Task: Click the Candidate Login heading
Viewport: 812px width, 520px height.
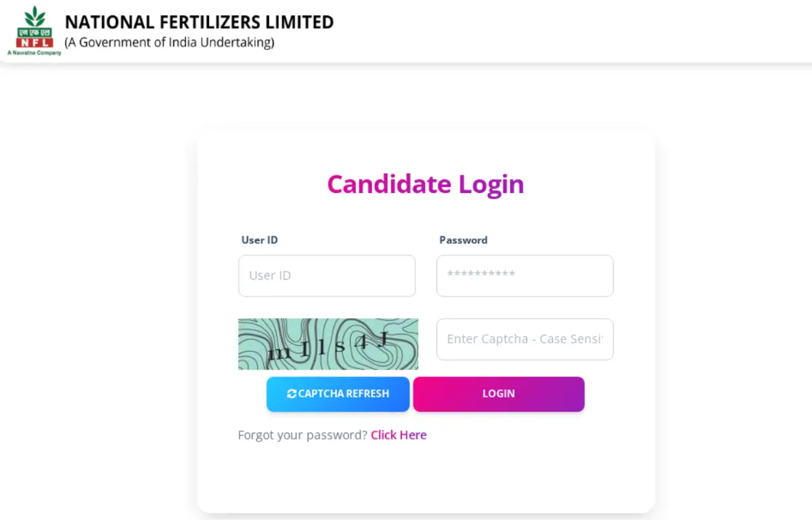Action: (426, 184)
